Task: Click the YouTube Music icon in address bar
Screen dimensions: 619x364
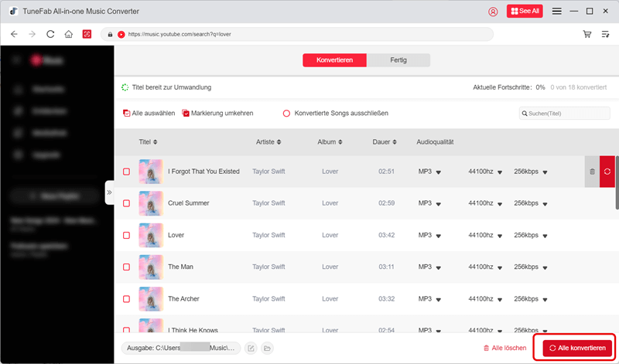Action: [121, 34]
